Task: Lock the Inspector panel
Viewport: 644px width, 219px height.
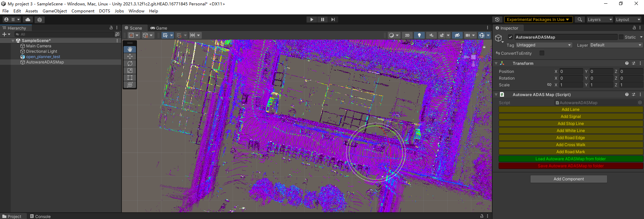Action: click(634, 28)
